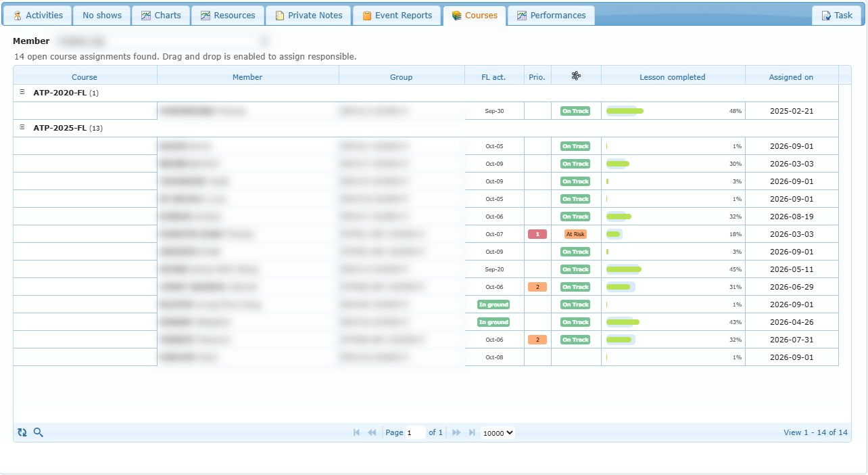Click the Sep-20 FL activity cell
The image size is (868, 475).
[x=494, y=269]
